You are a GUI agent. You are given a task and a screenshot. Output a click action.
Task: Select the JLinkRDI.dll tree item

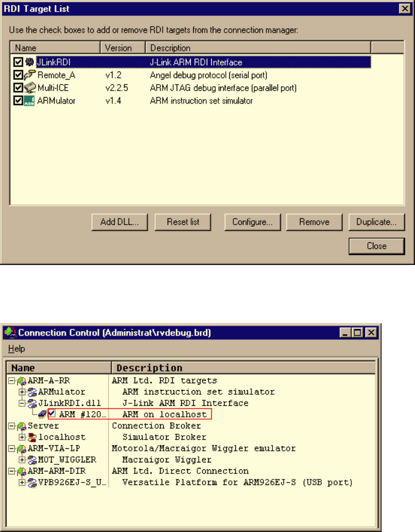[x=70, y=403]
